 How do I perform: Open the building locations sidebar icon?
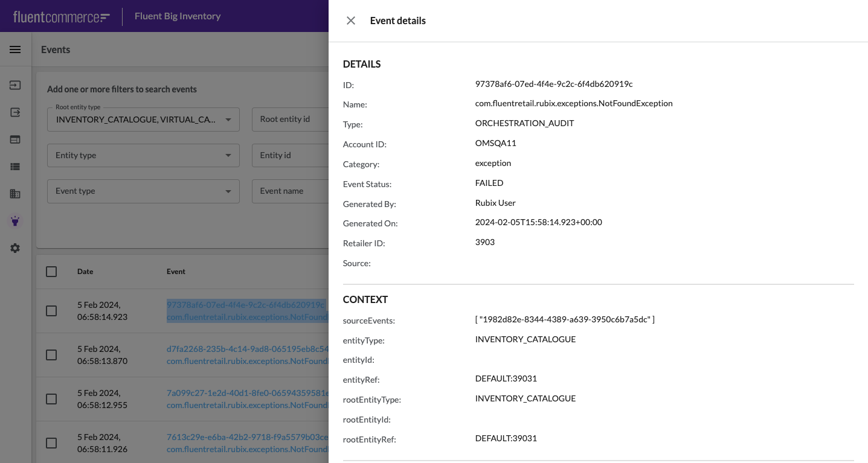coord(15,194)
